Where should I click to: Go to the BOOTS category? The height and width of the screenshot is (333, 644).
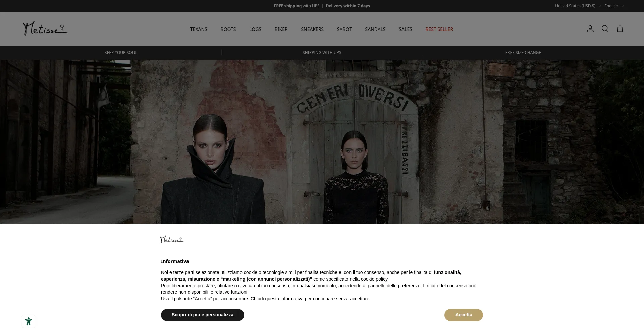point(228,29)
